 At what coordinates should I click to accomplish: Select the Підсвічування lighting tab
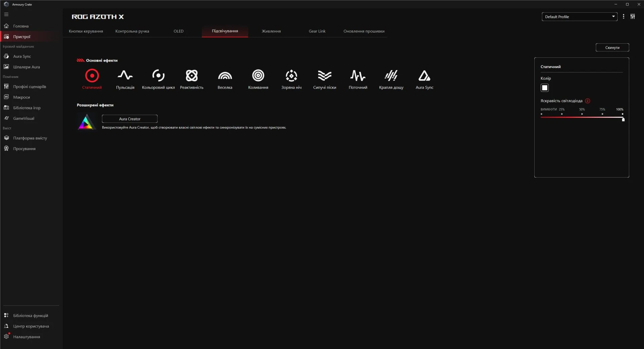[x=225, y=31]
